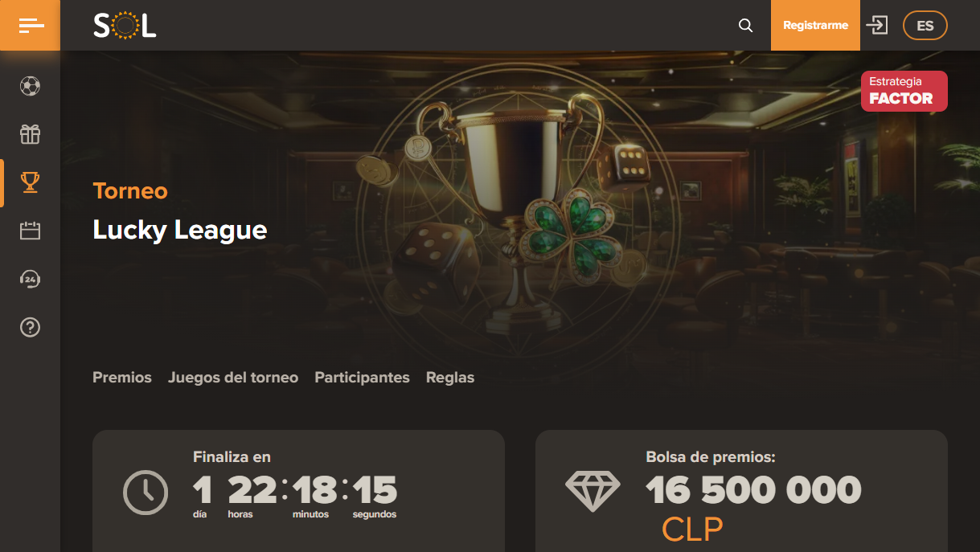Open the Reglas tab

pos(450,377)
